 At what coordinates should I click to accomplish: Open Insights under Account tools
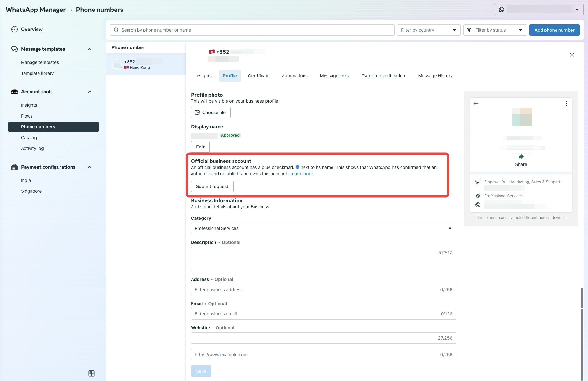(x=29, y=105)
